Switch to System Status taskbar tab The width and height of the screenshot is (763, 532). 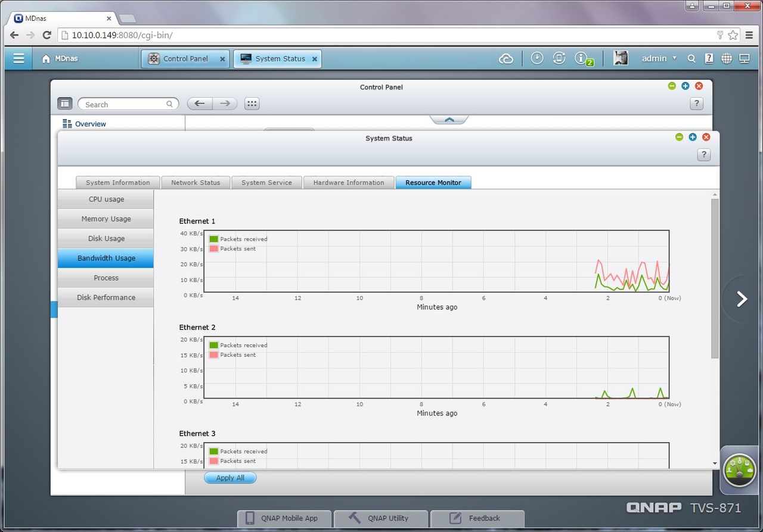pyautogui.click(x=277, y=58)
